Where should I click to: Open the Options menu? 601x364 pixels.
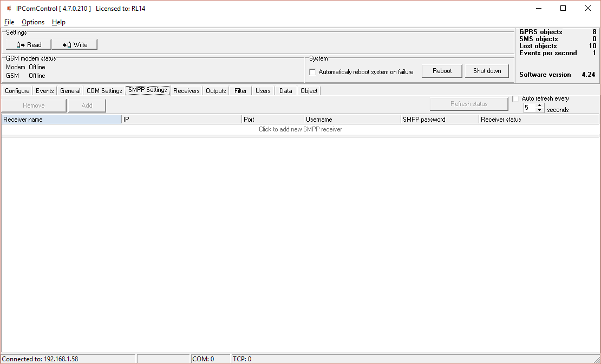click(x=33, y=22)
